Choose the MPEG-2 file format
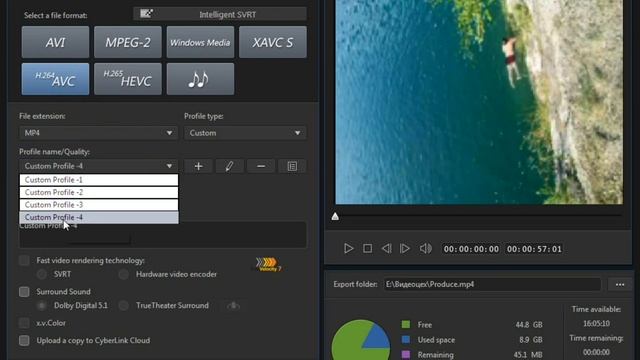 [128, 42]
